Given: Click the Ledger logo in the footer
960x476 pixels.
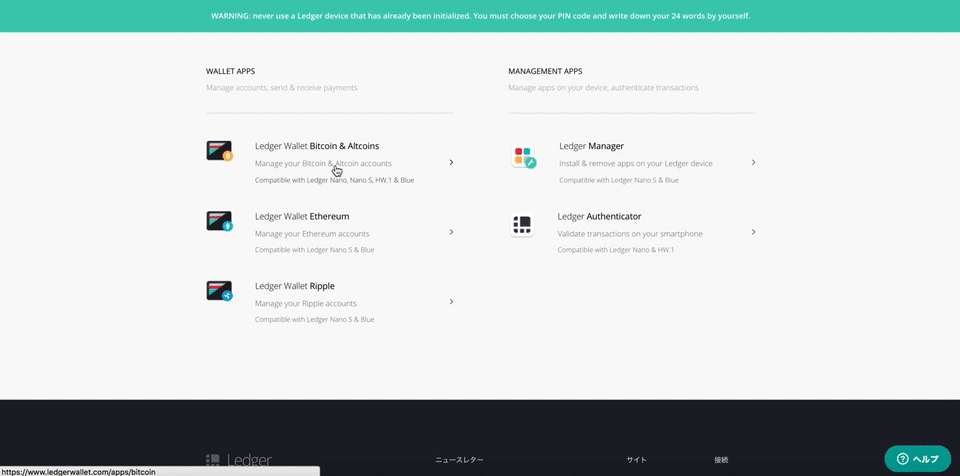Looking at the screenshot, I should click(239, 460).
